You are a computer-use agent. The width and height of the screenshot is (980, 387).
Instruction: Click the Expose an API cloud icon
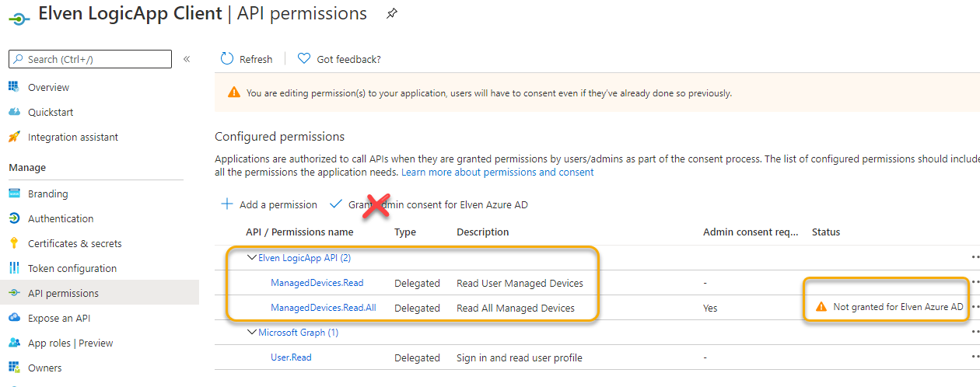(14, 318)
